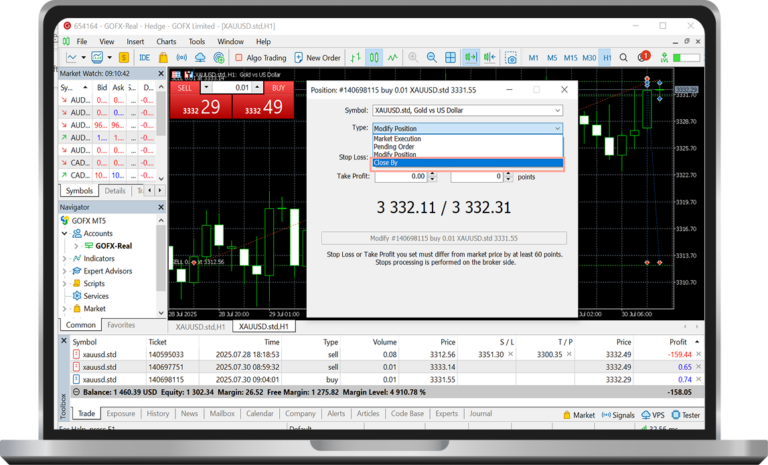768x465 pixels.
Task: Collapse the Accounts tree node
Action: click(65, 234)
